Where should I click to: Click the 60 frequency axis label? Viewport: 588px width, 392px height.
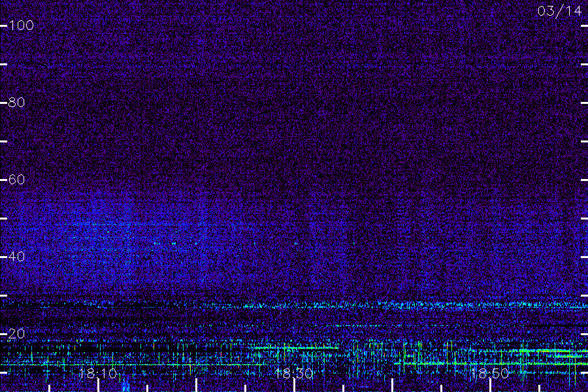coord(16,180)
